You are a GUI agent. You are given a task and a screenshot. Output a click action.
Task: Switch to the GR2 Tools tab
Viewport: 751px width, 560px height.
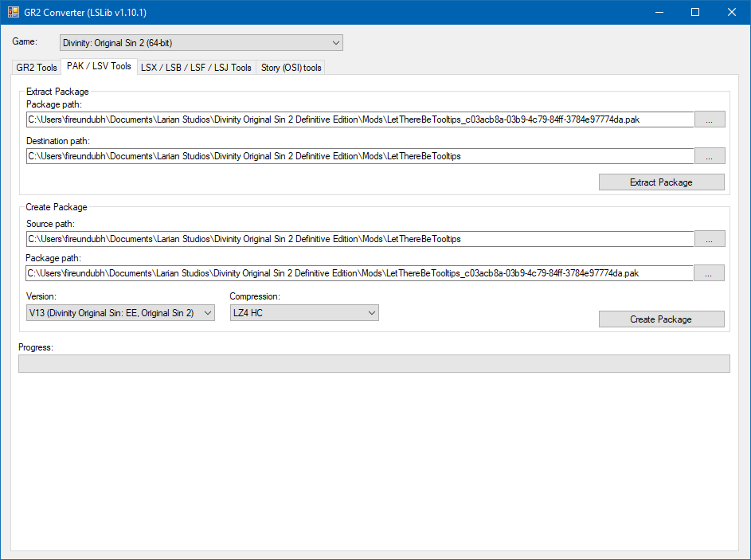point(37,68)
